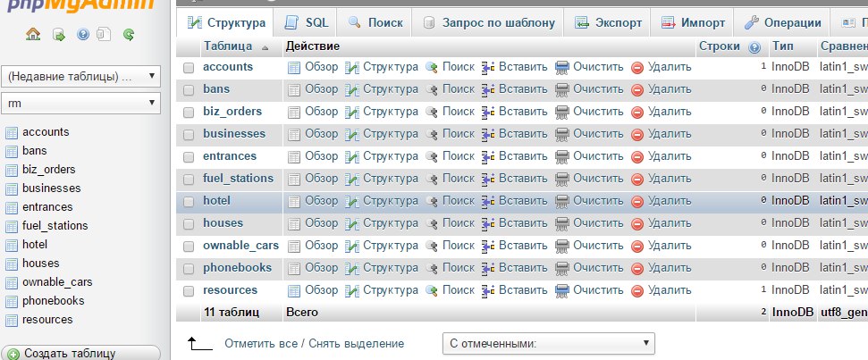Viewport: 868px width, 360px height.
Task: Open phonebooks in the sidebar tree
Action: point(53,301)
